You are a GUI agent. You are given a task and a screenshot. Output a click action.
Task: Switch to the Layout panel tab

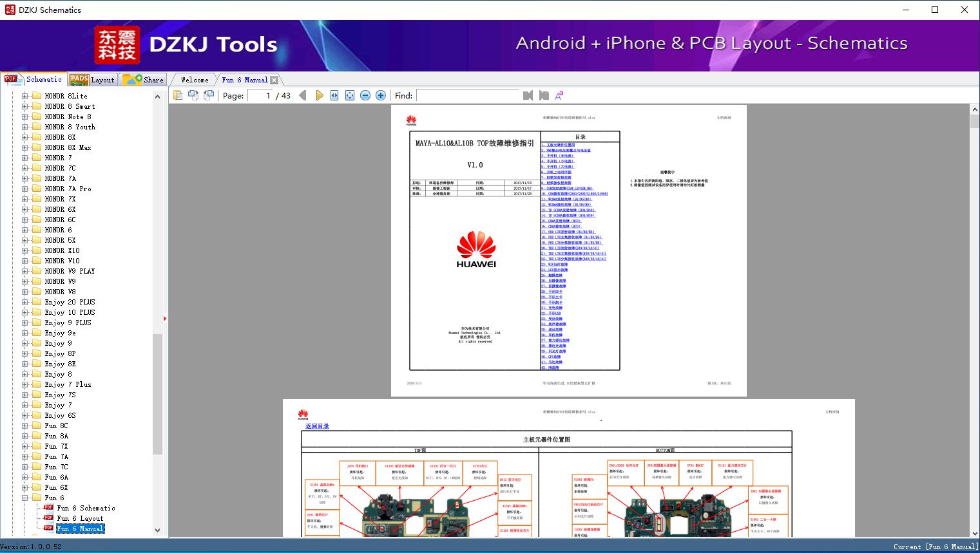[x=92, y=80]
